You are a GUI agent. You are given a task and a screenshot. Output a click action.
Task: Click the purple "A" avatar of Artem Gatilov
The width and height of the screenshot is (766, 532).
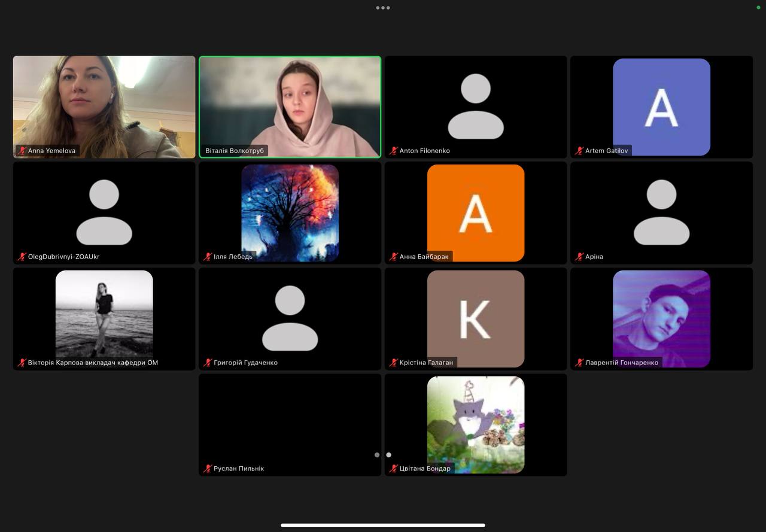pyautogui.click(x=661, y=107)
